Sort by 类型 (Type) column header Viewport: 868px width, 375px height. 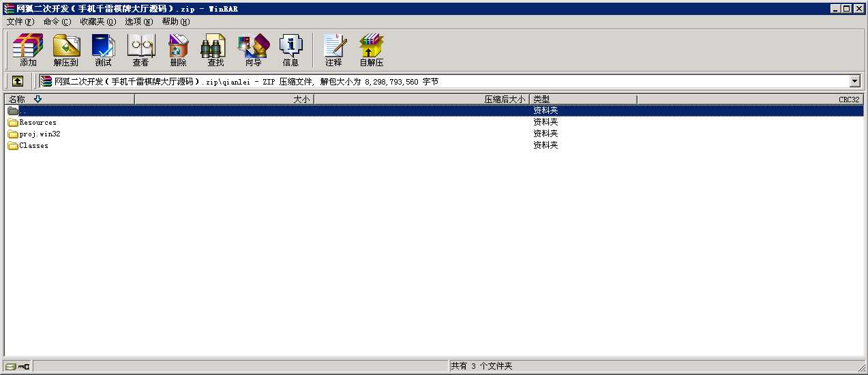tap(584, 99)
